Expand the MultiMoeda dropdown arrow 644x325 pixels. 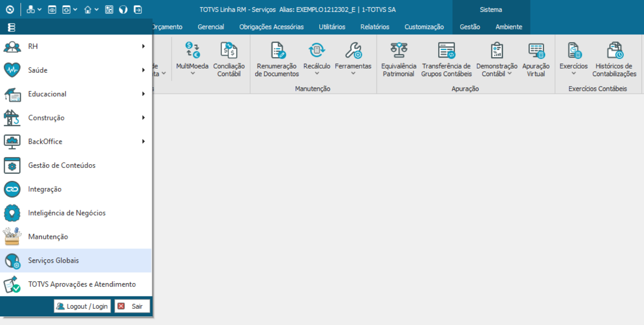(192, 74)
